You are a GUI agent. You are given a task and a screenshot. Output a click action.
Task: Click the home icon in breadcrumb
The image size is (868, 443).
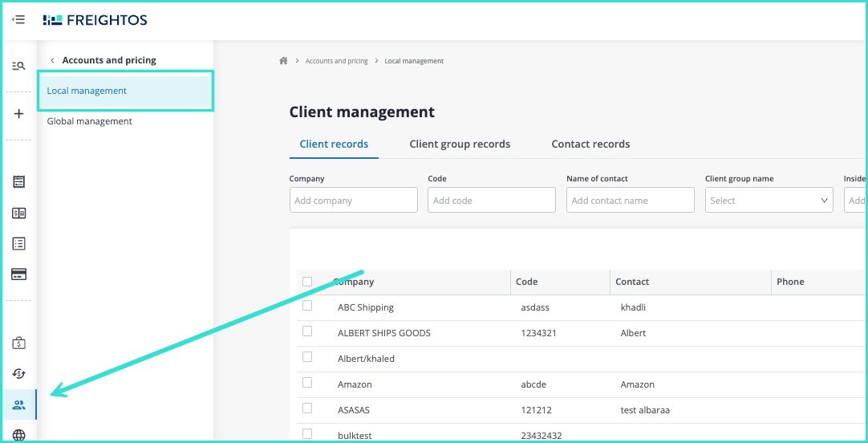coord(283,61)
